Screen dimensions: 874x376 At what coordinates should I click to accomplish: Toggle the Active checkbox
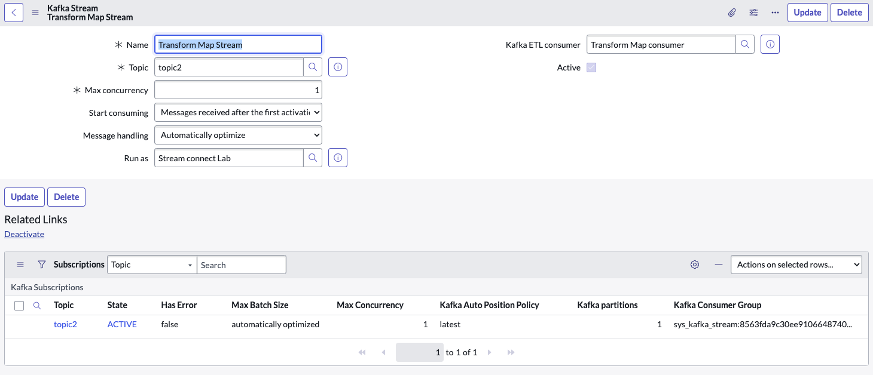(x=592, y=67)
